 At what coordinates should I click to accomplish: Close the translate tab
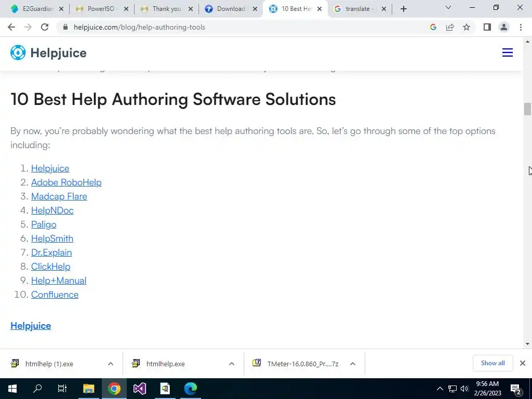[x=384, y=9]
